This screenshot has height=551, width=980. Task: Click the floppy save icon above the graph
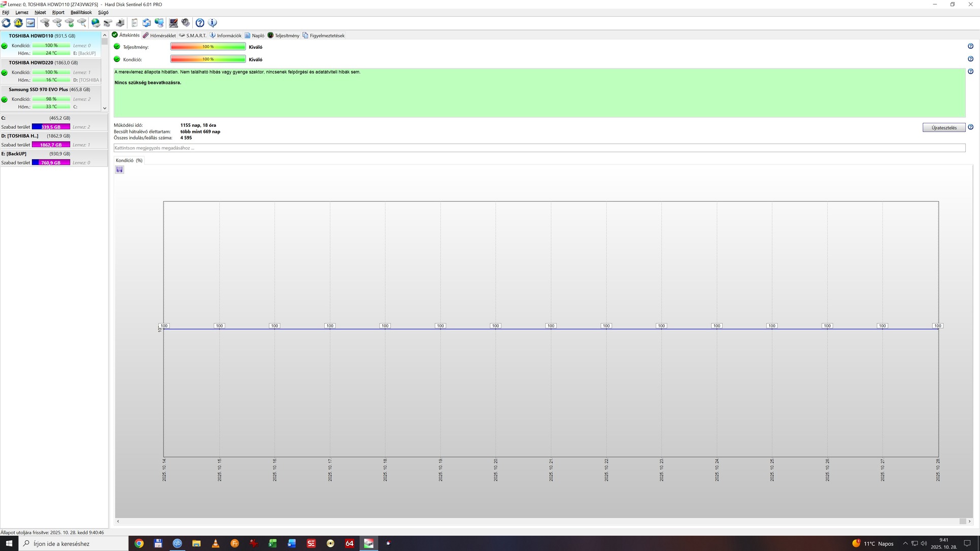click(x=119, y=169)
